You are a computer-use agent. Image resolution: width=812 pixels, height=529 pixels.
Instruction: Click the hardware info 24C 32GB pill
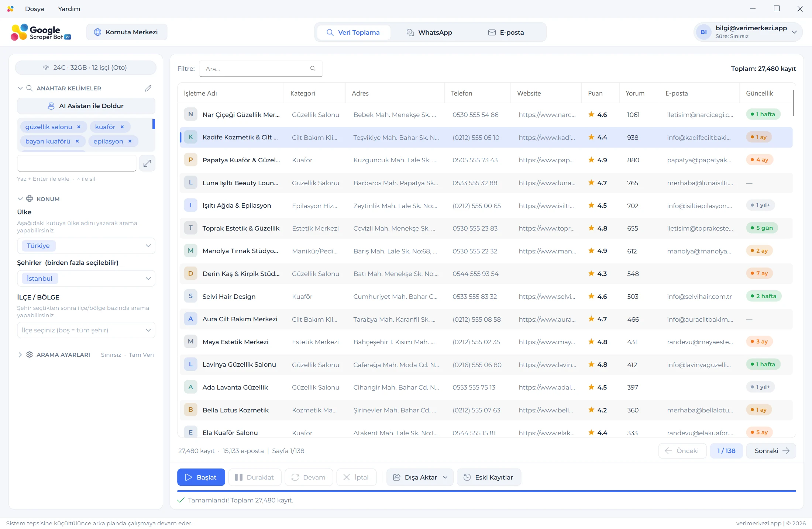coord(86,68)
